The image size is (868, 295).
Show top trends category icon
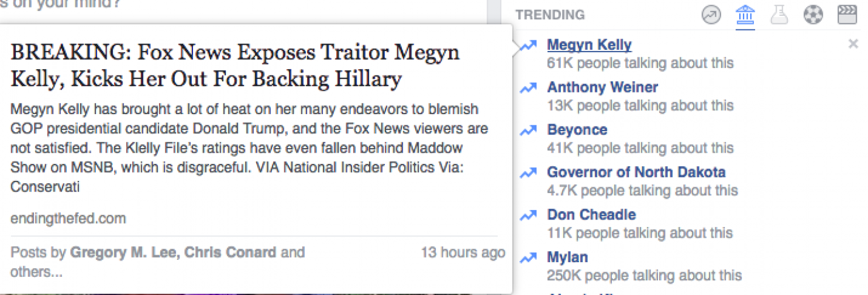pyautogui.click(x=711, y=16)
